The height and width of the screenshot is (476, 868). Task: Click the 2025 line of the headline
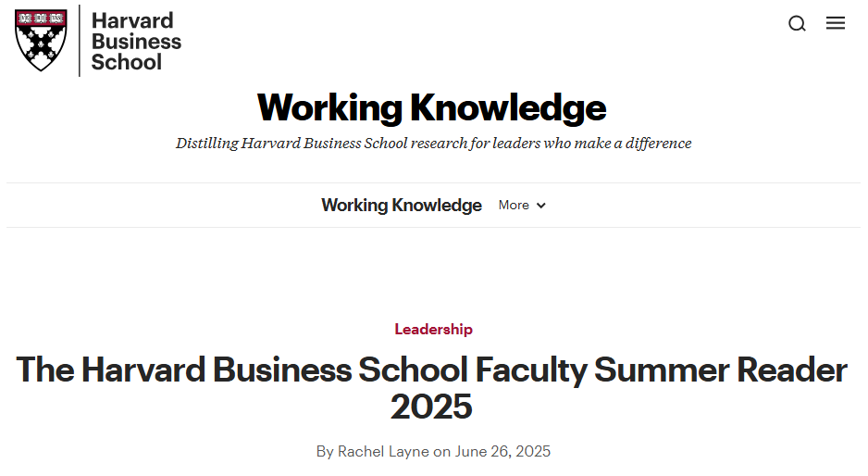point(431,407)
